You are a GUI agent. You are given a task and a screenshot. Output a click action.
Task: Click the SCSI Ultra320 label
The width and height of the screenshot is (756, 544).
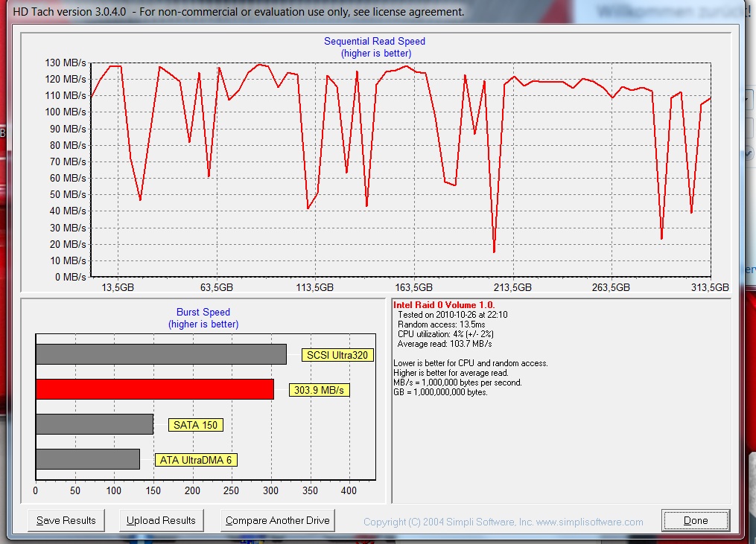click(x=337, y=355)
